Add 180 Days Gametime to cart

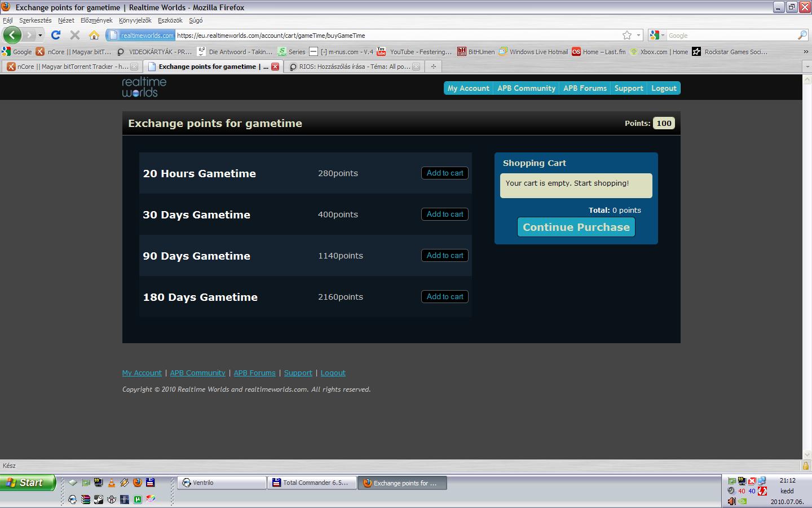pos(445,297)
